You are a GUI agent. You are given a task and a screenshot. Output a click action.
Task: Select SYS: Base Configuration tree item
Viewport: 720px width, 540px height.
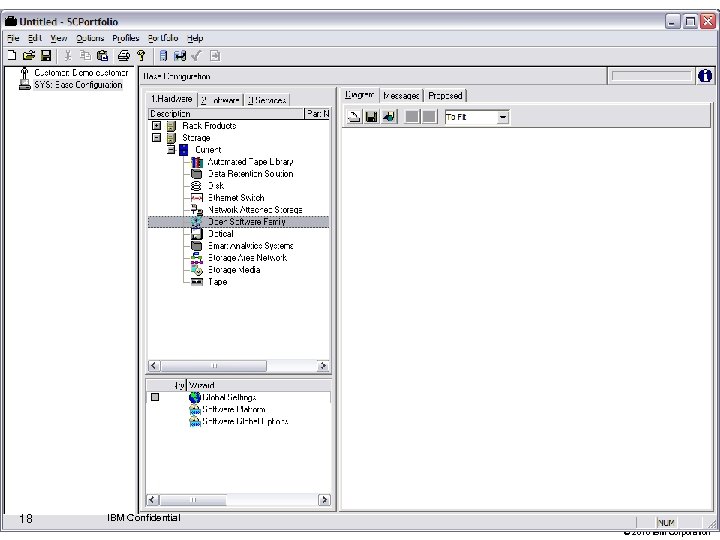coord(79,85)
